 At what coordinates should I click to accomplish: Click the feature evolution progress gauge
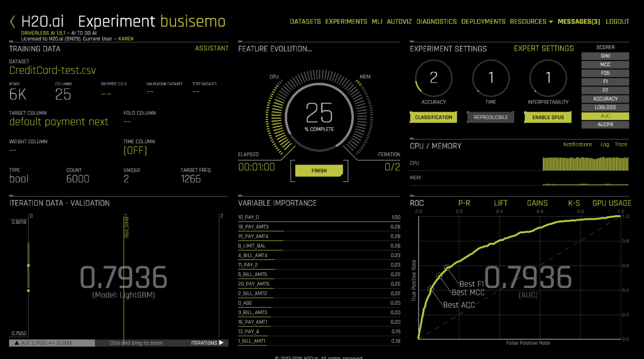319,116
